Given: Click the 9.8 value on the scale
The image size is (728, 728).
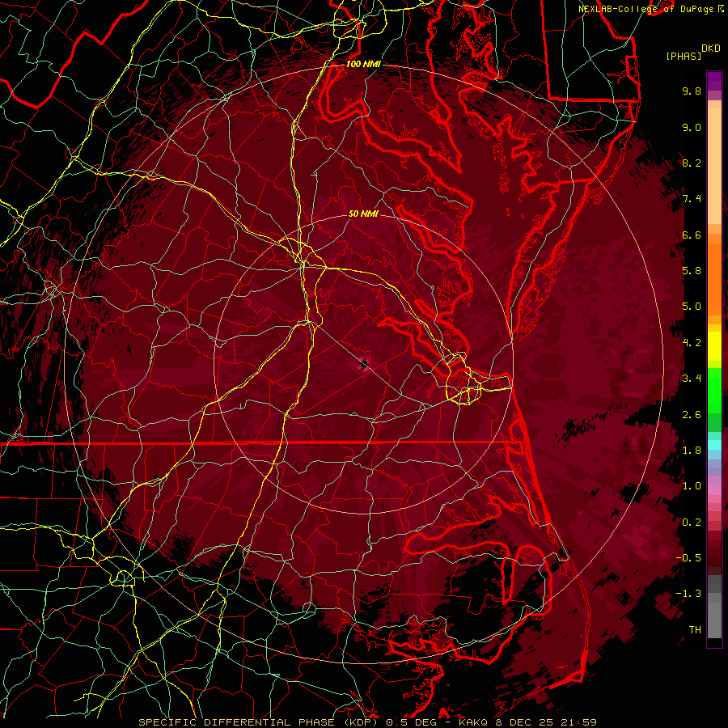Looking at the screenshot, I should (692, 91).
